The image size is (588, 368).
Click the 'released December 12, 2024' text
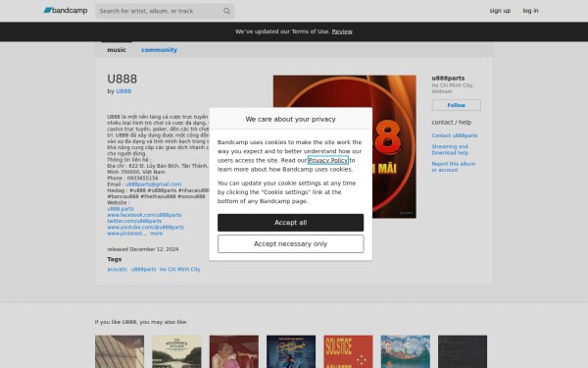click(143, 249)
